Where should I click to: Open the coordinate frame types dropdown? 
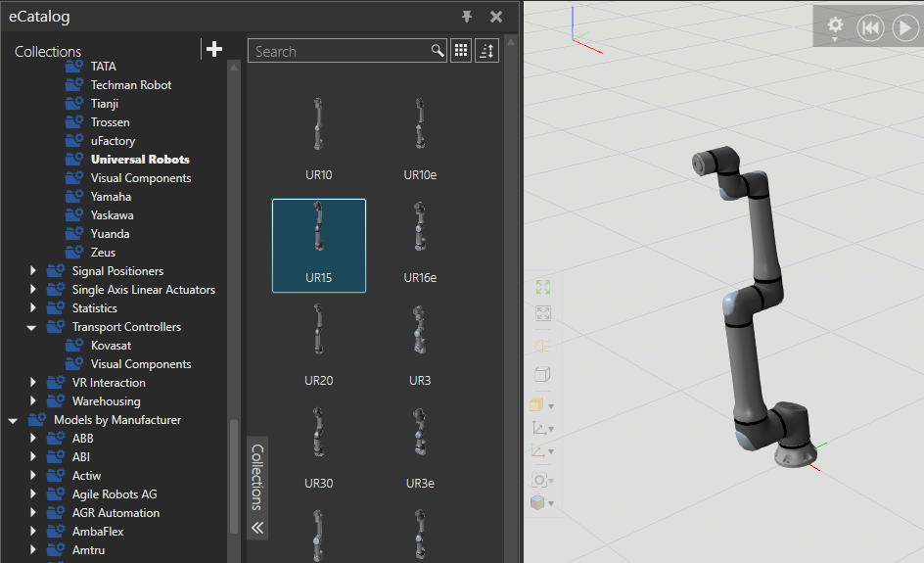(x=541, y=428)
